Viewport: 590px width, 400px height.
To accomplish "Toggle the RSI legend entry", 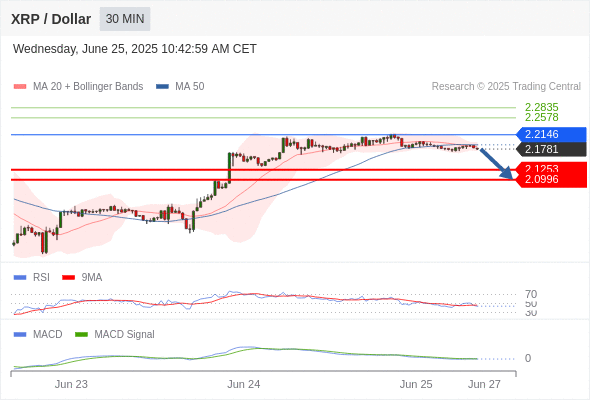I will [x=32, y=277].
